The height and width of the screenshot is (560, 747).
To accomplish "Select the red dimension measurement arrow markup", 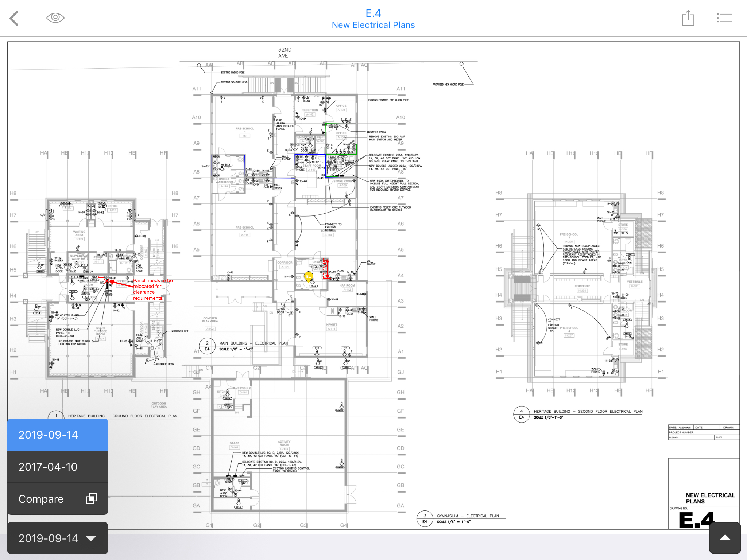I will [x=327, y=269].
